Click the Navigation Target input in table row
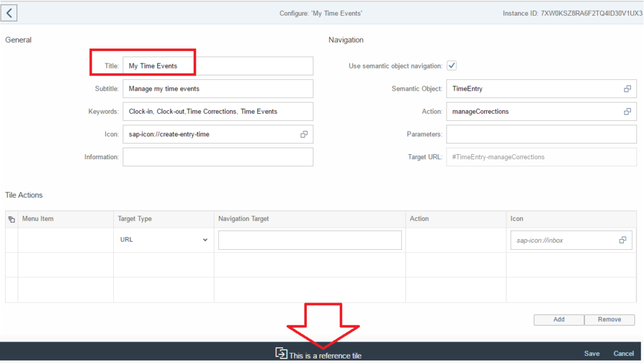The image size is (644, 363). pyautogui.click(x=309, y=240)
